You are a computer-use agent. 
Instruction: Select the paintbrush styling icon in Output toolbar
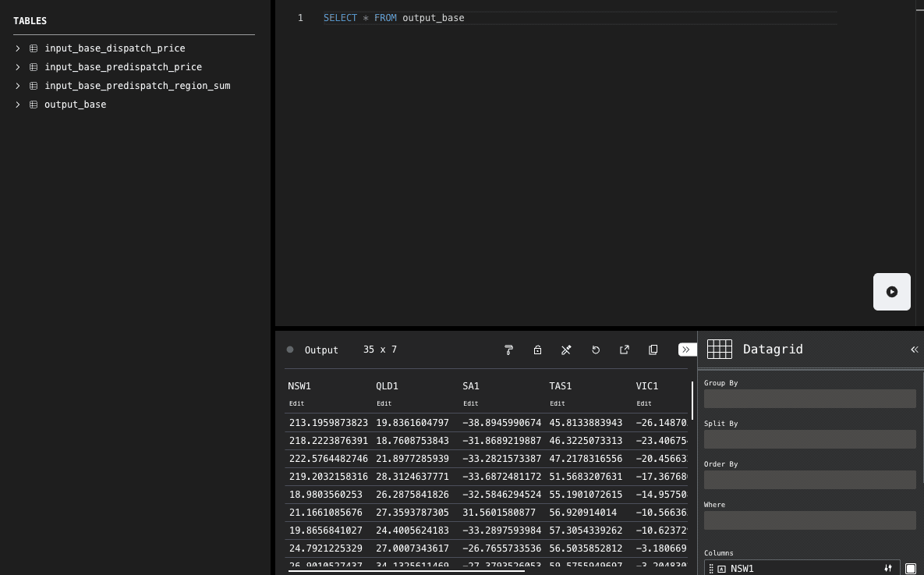508,350
